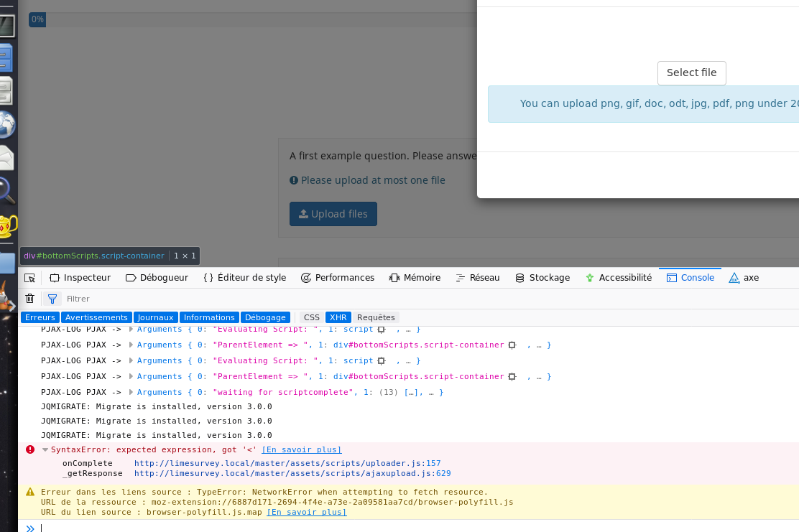Expand the last 'Evaluating Script' Arguments entry
799x532 pixels.
[x=131, y=360]
